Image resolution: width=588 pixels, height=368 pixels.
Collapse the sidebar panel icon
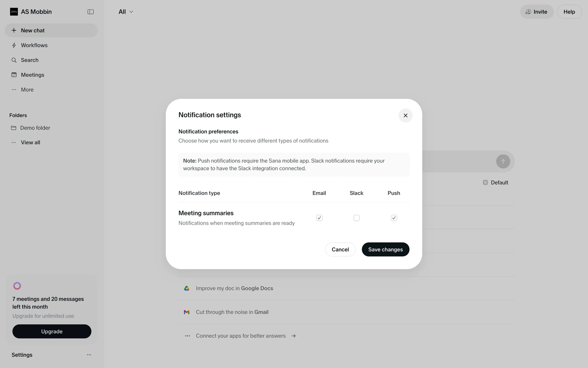click(x=90, y=12)
